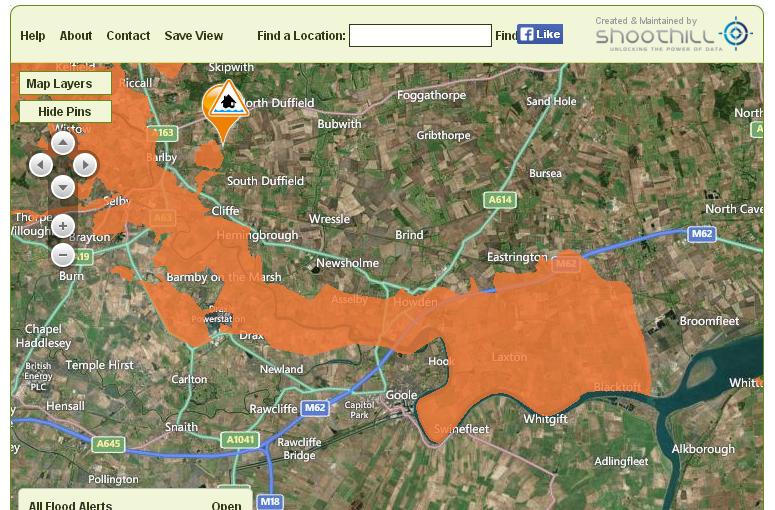This screenshot has height=510, width=775.
Task: Click the Shoothill target logo
Action: pyautogui.click(x=736, y=34)
